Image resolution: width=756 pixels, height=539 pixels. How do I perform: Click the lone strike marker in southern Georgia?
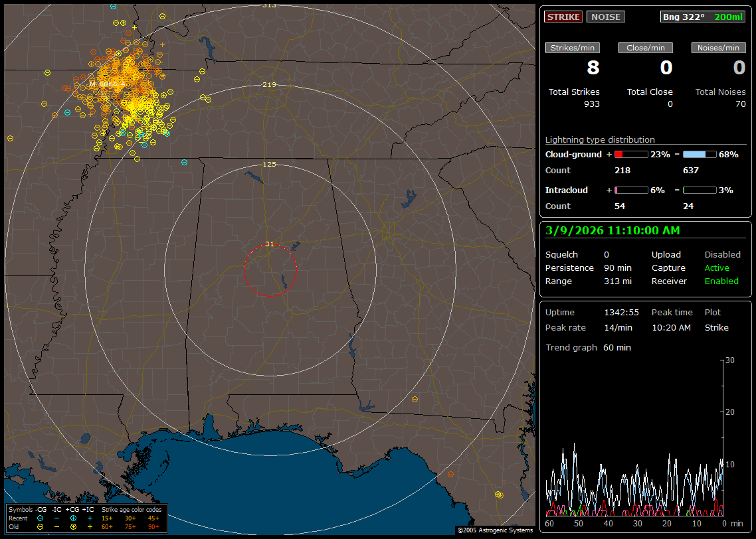tap(415, 399)
